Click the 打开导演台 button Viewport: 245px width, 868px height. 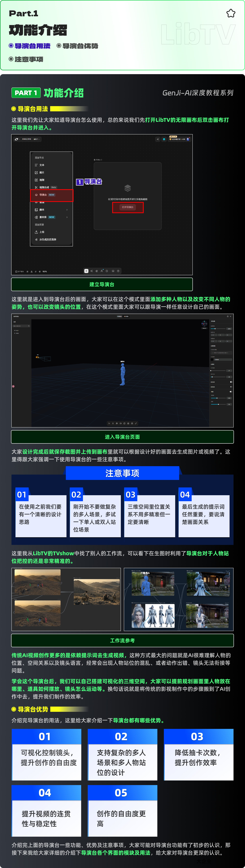point(128,207)
